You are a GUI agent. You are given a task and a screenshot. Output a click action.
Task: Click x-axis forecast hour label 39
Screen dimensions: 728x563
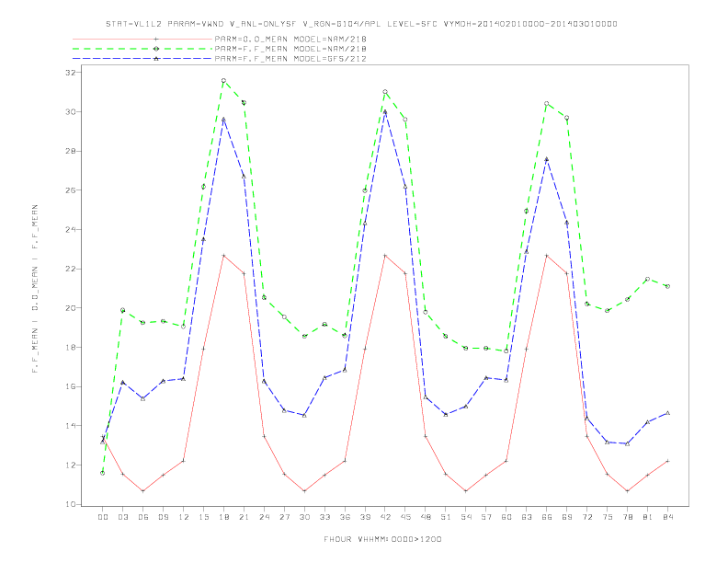point(365,517)
